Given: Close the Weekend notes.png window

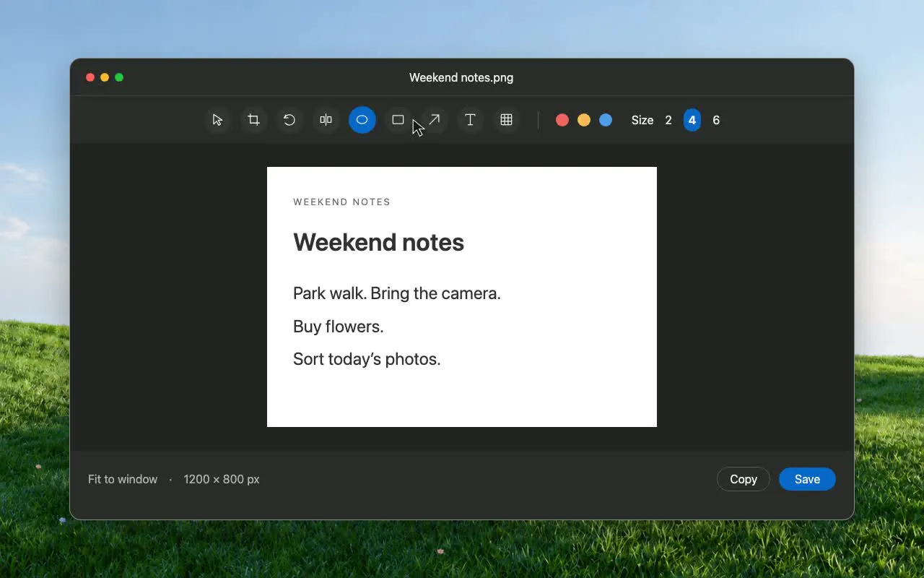Looking at the screenshot, I should (x=90, y=77).
